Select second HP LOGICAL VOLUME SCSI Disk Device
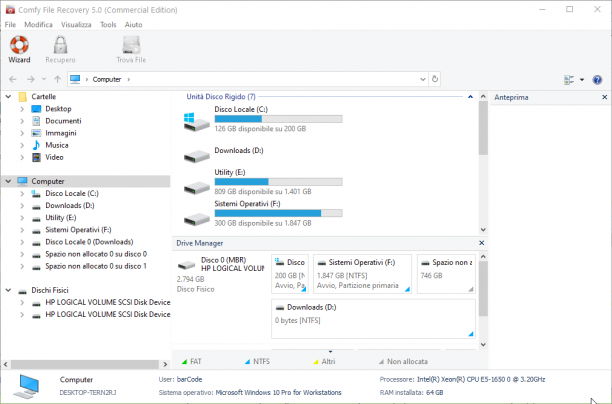This screenshot has height=404, width=612. pyautogui.click(x=107, y=314)
